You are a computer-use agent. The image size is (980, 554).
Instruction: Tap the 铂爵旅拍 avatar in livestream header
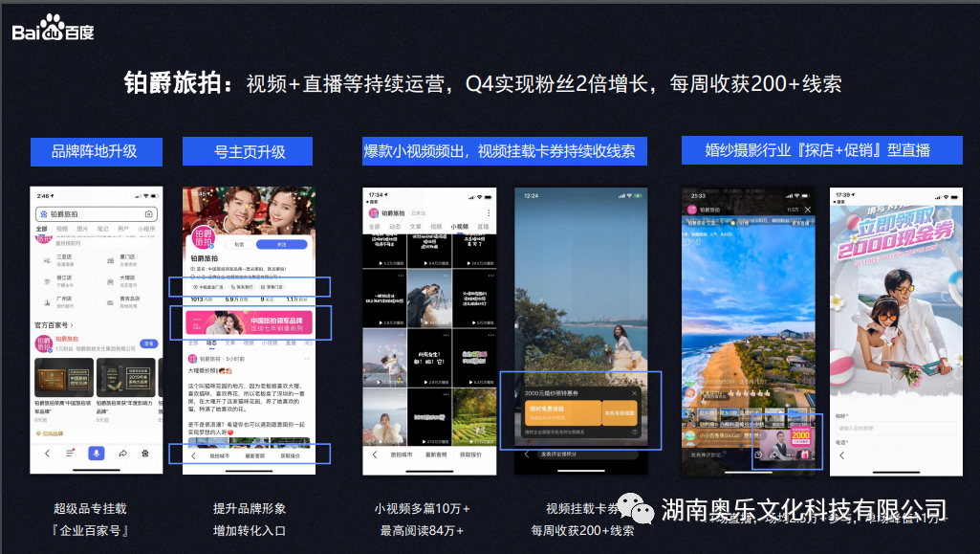tap(692, 210)
